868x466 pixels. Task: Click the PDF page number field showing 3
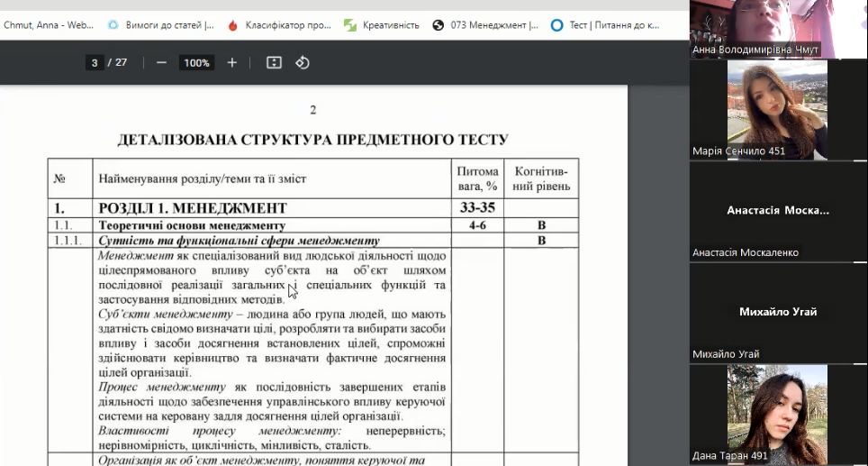coord(95,62)
